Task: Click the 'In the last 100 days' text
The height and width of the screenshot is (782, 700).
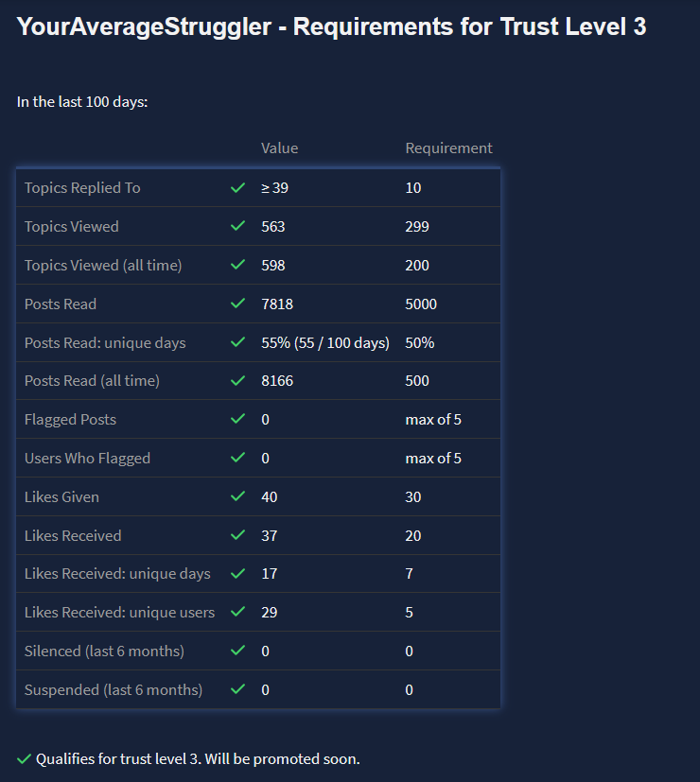Action: [x=82, y=102]
